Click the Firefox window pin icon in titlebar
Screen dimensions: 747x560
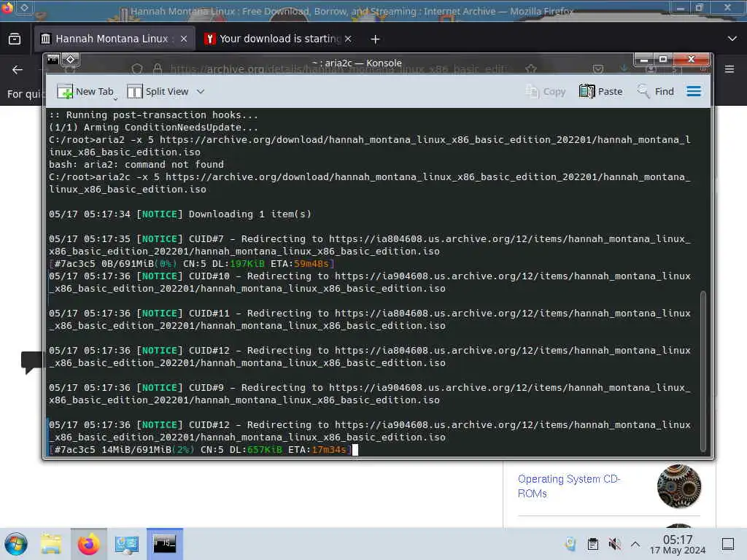24,7
